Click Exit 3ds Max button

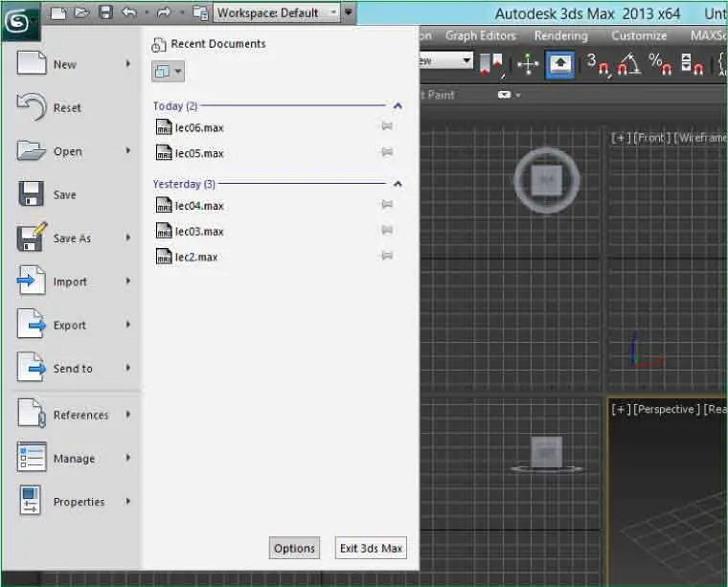(371, 548)
